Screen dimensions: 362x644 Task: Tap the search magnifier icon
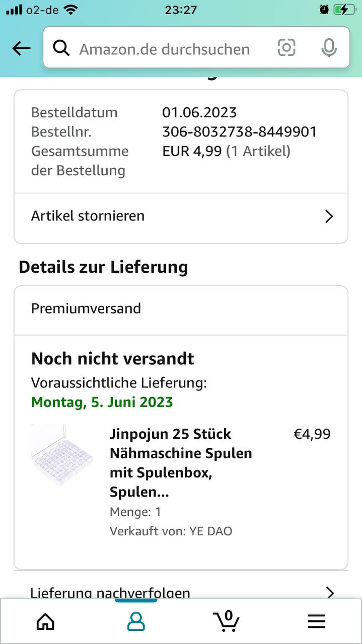tap(61, 48)
